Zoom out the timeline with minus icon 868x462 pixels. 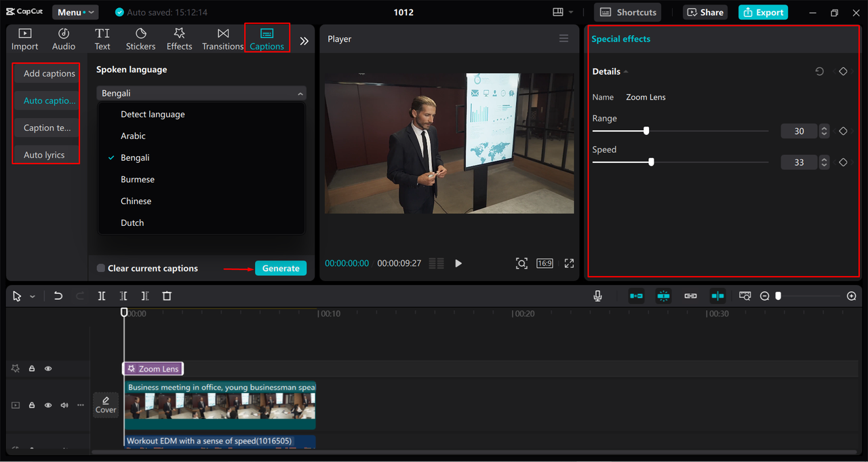pos(764,296)
